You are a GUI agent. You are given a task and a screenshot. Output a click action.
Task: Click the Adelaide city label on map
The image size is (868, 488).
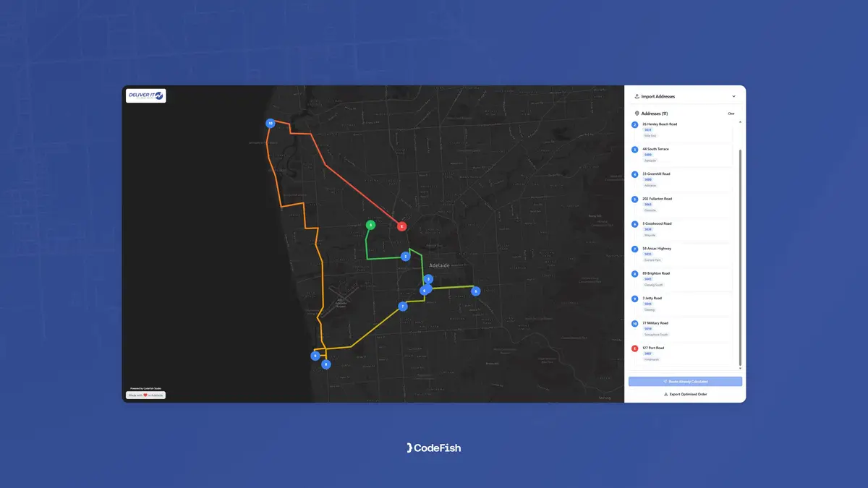click(439, 265)
